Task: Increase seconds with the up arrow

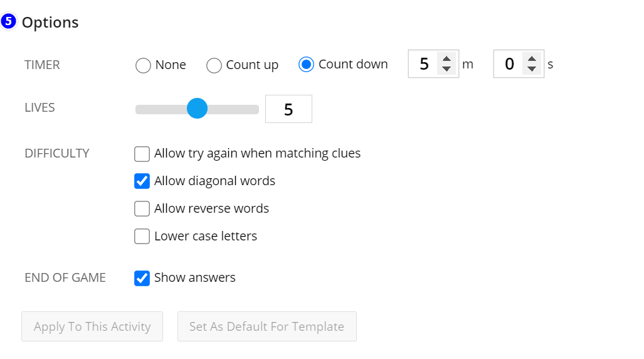Action: [532, 59]
